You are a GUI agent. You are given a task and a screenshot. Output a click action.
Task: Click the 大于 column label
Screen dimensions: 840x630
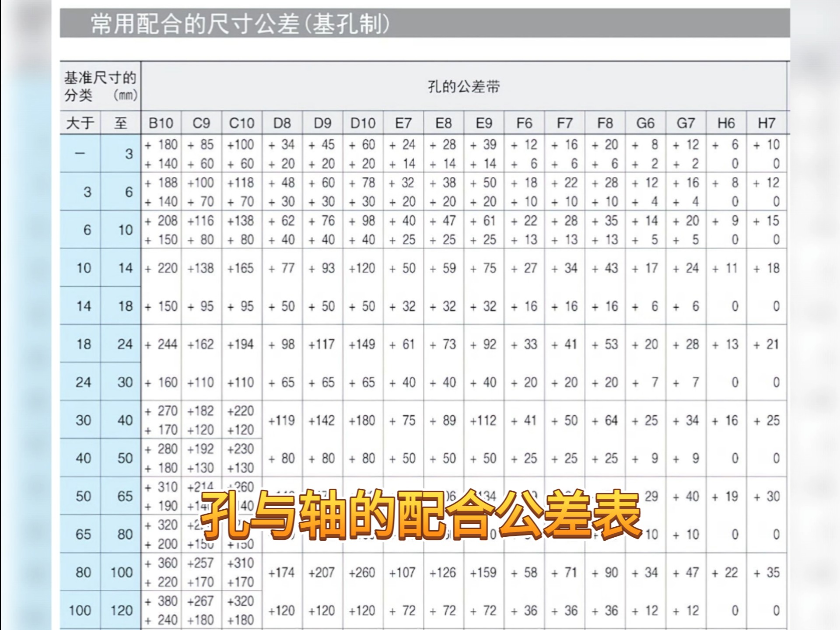click(80, 123)
